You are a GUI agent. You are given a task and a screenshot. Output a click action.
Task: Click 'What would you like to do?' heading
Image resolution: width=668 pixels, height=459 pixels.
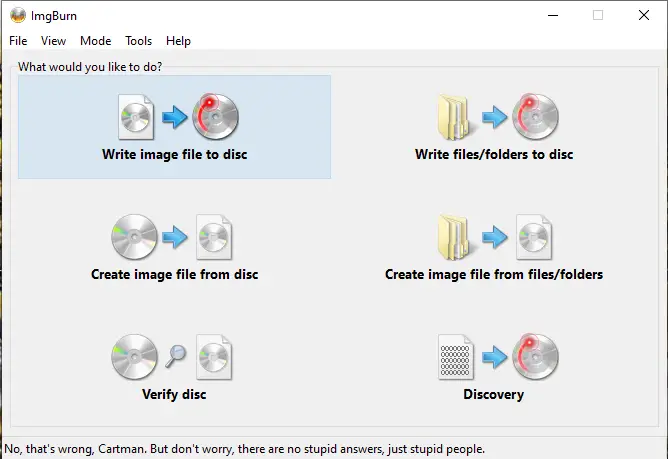[x=90, y=67]
